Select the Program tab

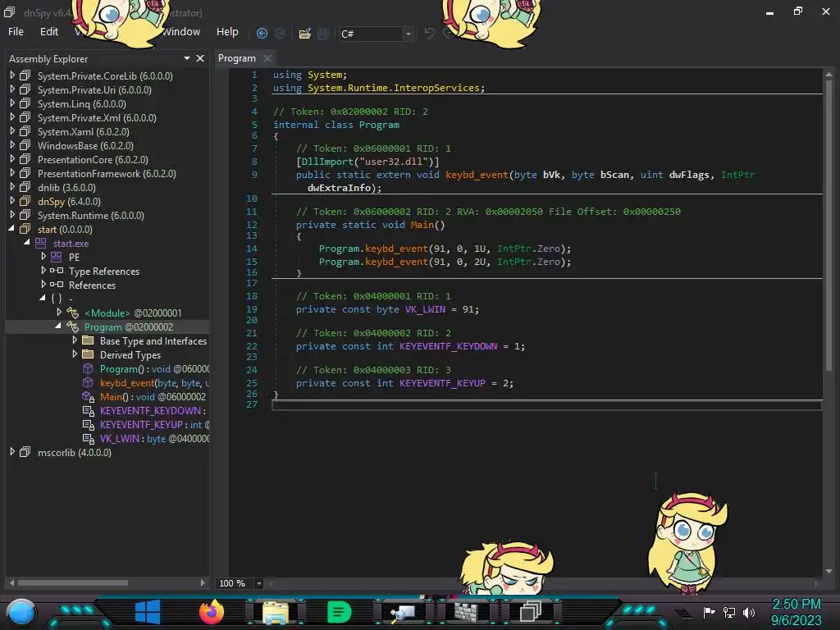[237, 58]
